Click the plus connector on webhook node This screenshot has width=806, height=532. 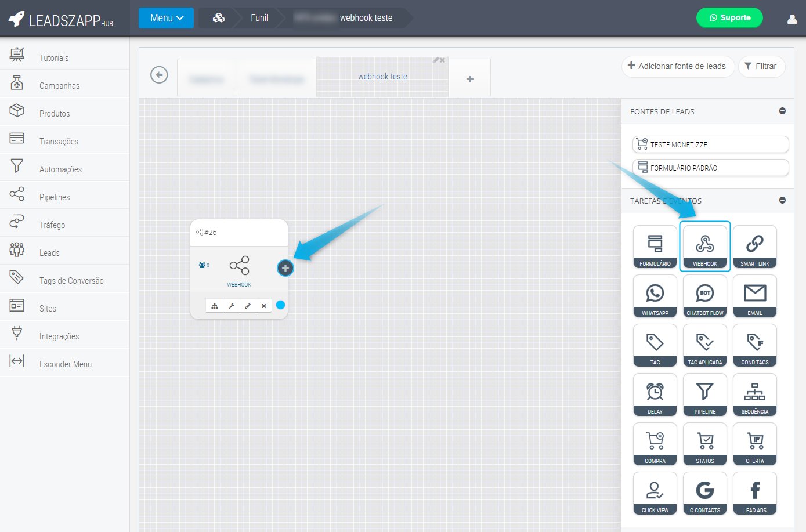285,268
